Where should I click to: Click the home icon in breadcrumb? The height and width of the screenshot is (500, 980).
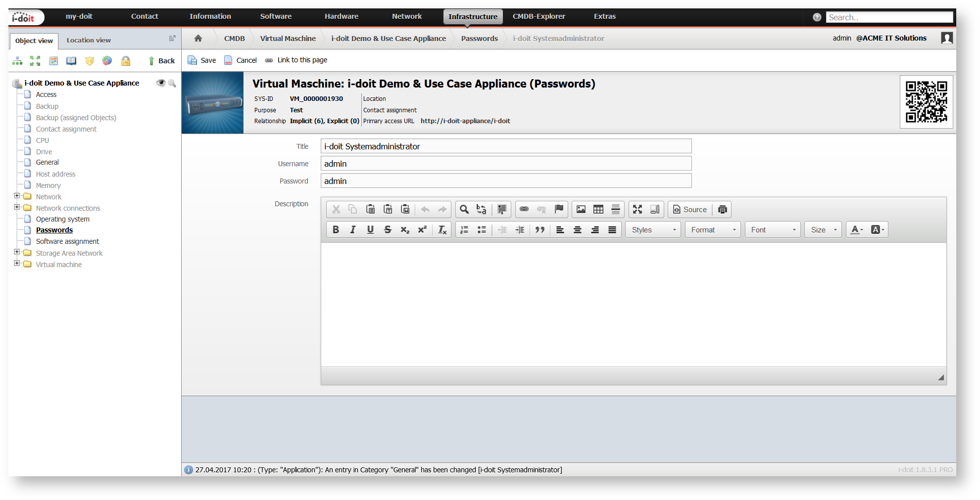tap(198, 39)
